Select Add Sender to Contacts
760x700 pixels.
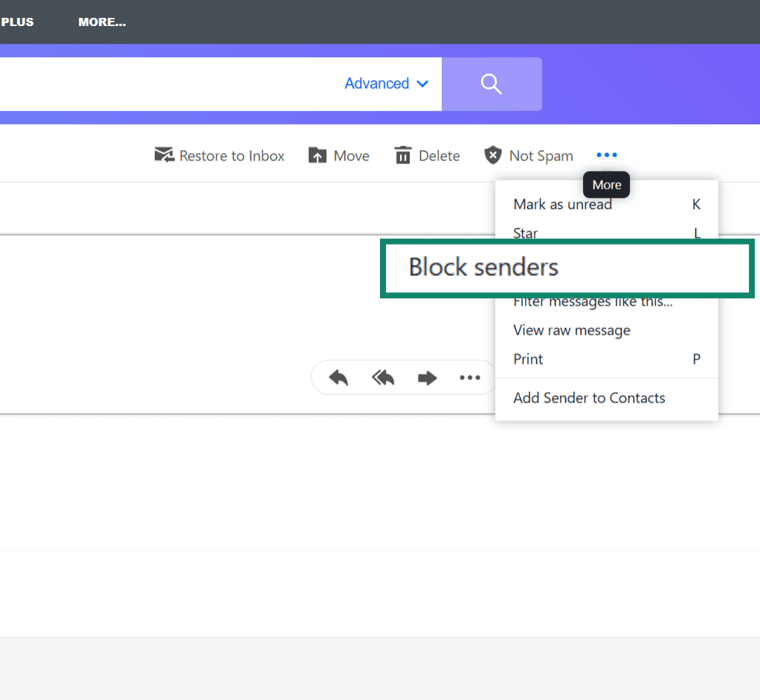589,398
